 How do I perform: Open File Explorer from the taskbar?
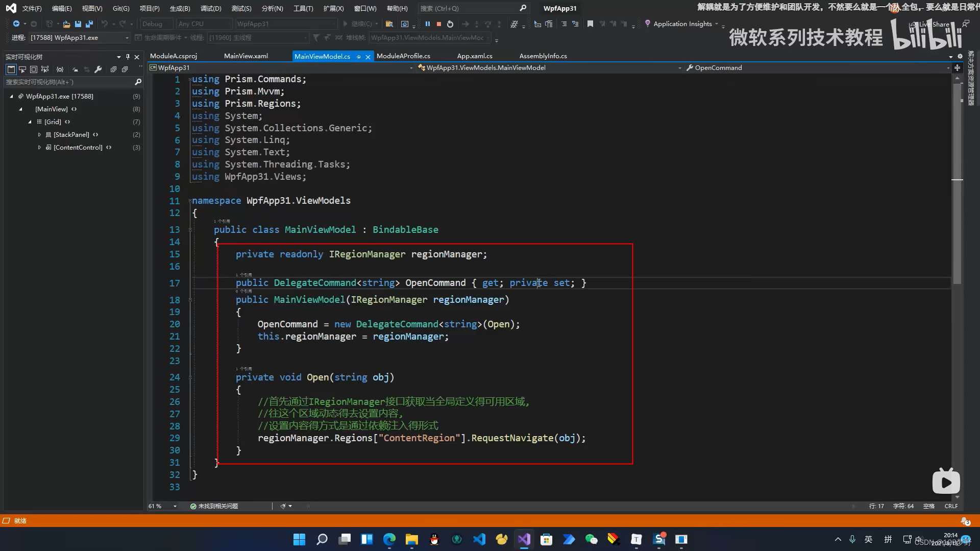pyautogui.click(x=412, y=539)
